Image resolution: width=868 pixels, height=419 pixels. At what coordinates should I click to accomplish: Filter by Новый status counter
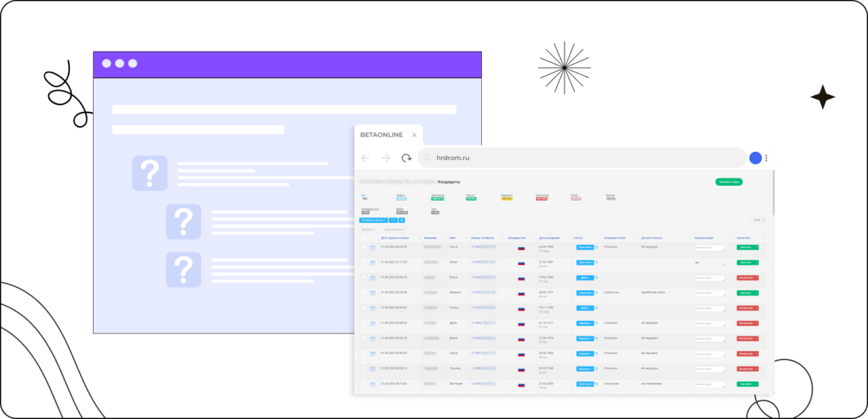(402, 197)
